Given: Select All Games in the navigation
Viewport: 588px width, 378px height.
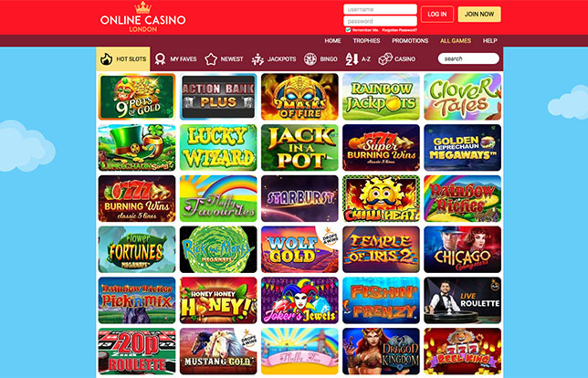Looking at the screenshot, I should [456, 40].
